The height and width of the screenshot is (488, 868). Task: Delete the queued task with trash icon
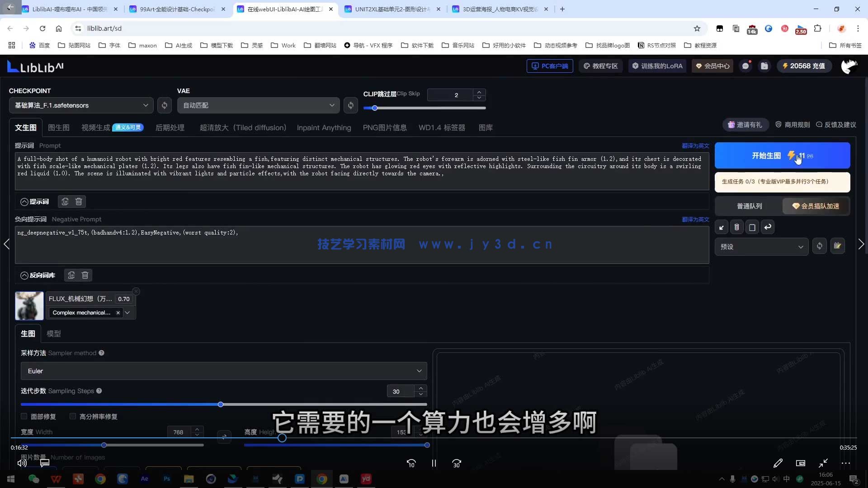pyautogui.click(x=737, y=227)
